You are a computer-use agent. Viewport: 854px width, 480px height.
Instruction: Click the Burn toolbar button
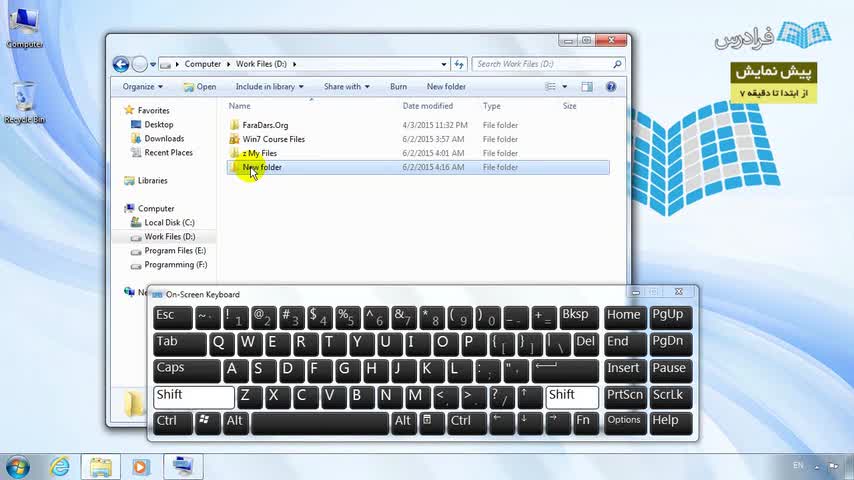point(398,87)
